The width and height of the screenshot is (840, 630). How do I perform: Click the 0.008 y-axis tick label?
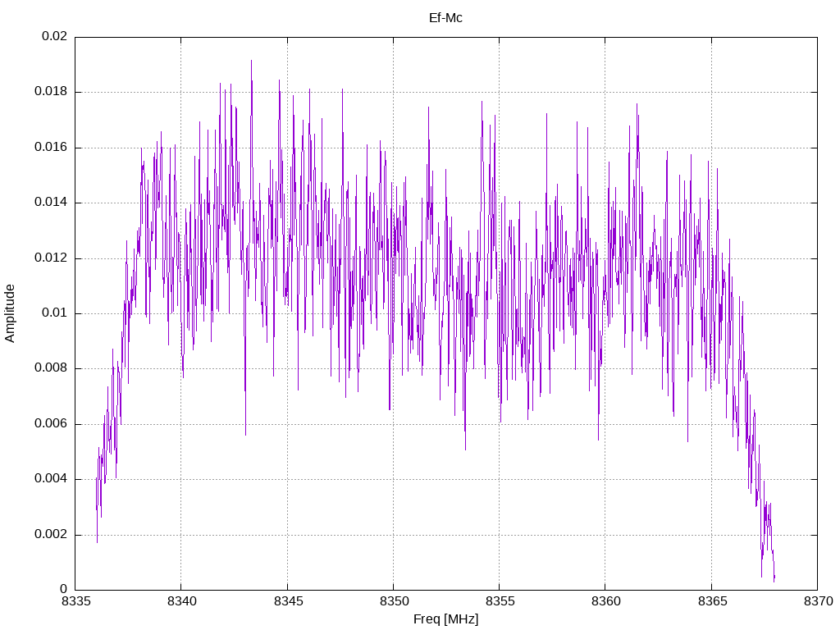coord(51,368)
